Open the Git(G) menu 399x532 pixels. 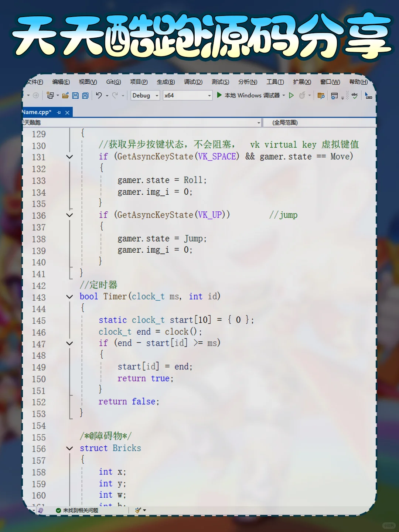point(114,82)
